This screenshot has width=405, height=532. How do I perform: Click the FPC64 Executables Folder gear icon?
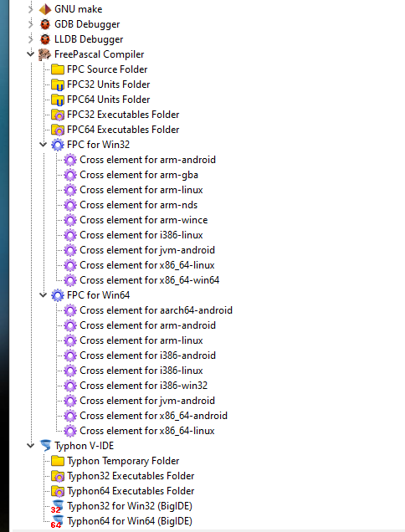pyautogui.click(x=58, y=130)
